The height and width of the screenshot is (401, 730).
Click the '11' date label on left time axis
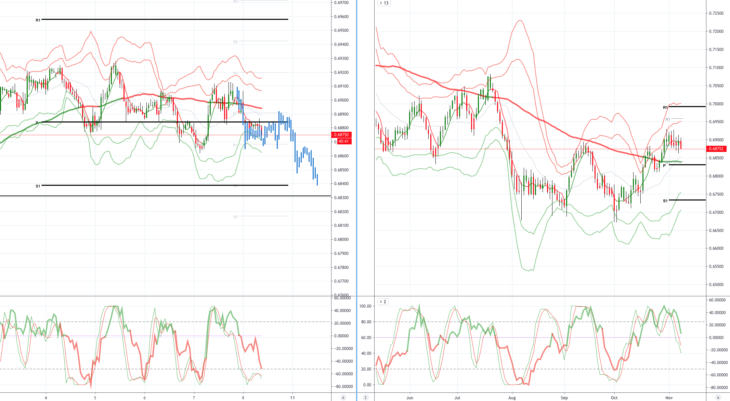[292, 398]
